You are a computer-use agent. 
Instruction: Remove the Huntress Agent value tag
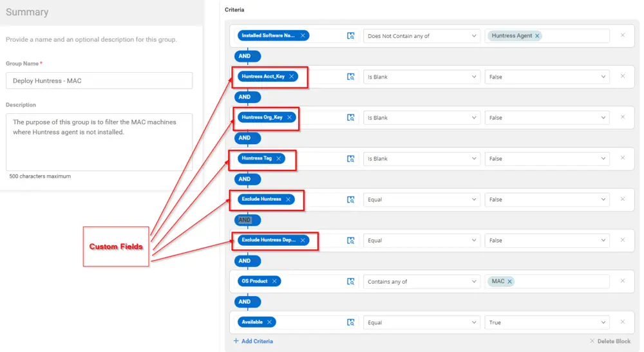coord(537,35)
